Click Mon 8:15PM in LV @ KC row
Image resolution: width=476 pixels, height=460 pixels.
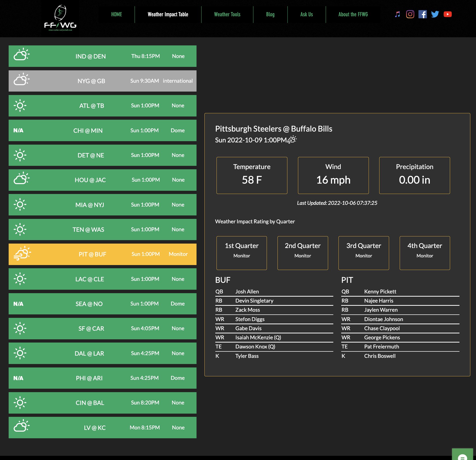click(145, 427)
